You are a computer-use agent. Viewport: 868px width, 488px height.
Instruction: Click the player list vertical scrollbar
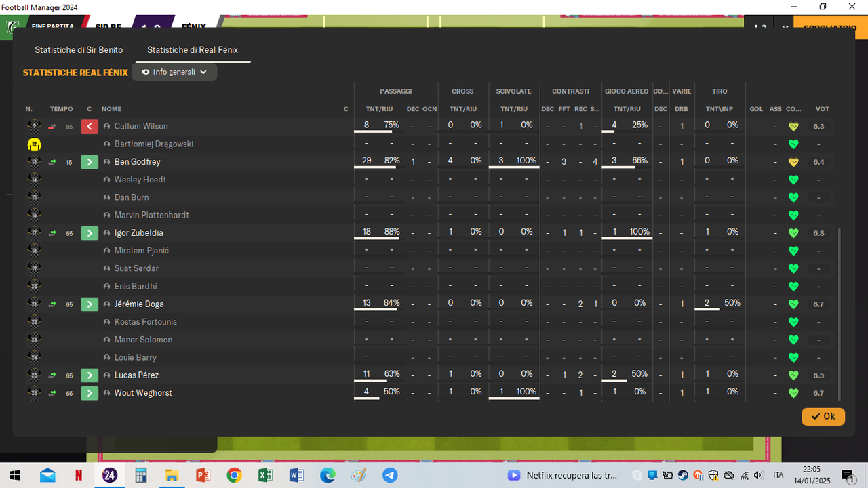839,314
